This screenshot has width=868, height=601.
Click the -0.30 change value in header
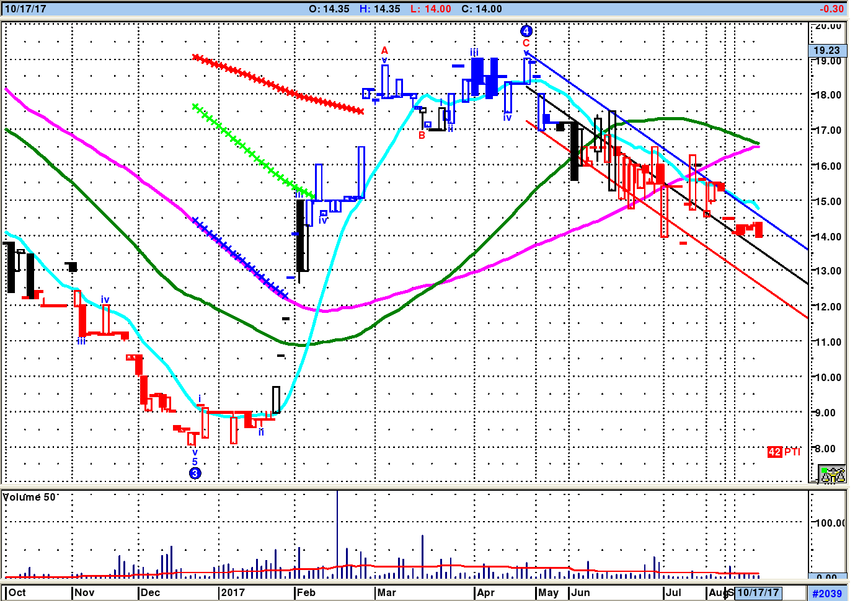tap(831, 9)
